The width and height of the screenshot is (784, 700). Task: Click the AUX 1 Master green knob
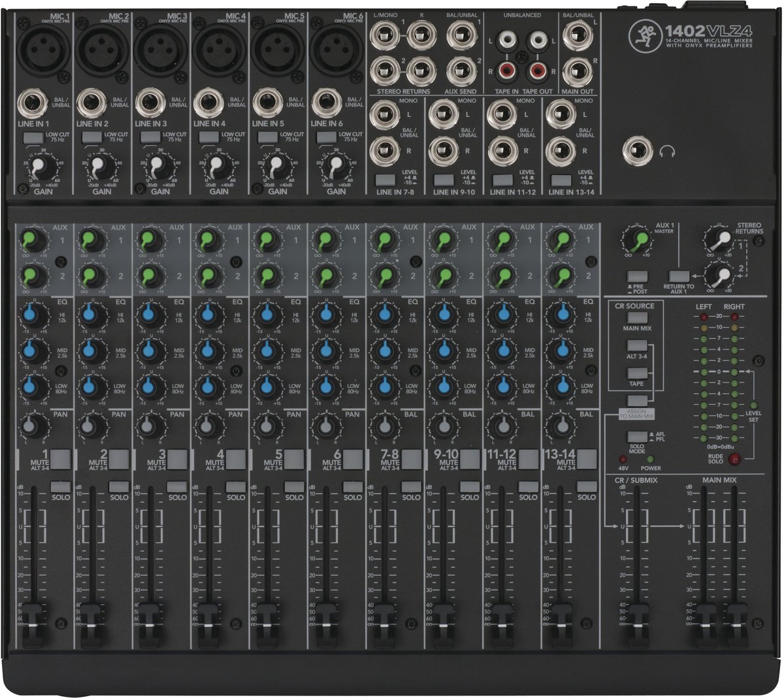coord(635,242)
